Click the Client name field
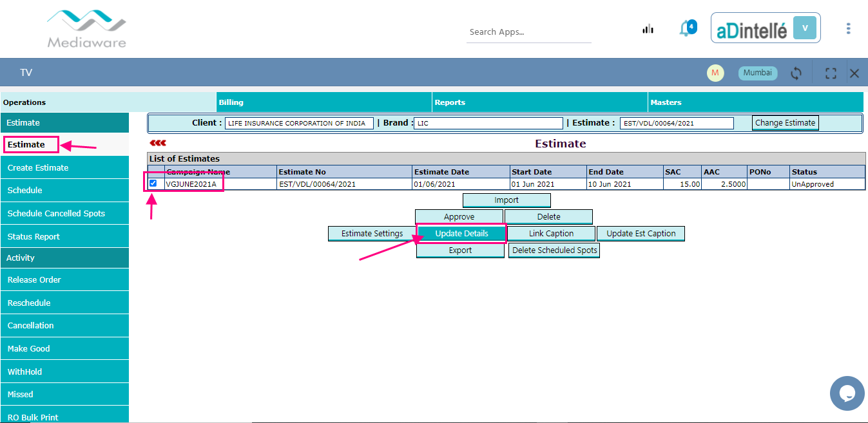This screenshot has width=868, height=423. click(x=299, y=123)
